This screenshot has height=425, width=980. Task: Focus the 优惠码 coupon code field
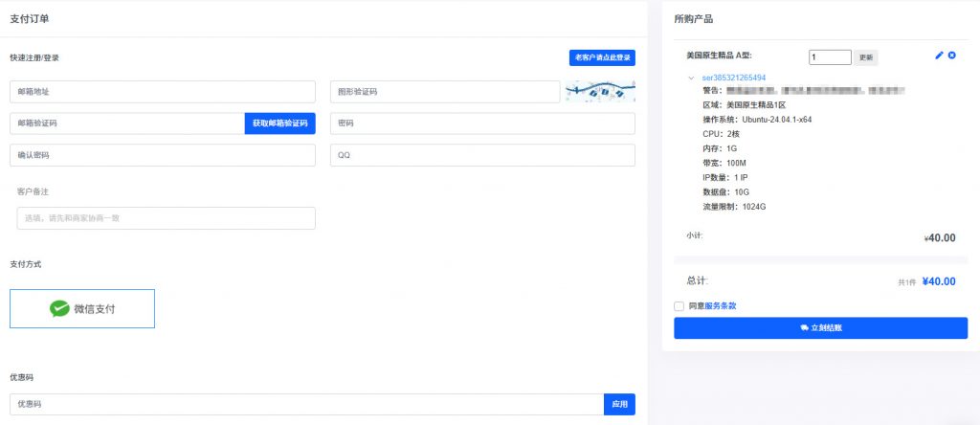[x=307, y=404]
